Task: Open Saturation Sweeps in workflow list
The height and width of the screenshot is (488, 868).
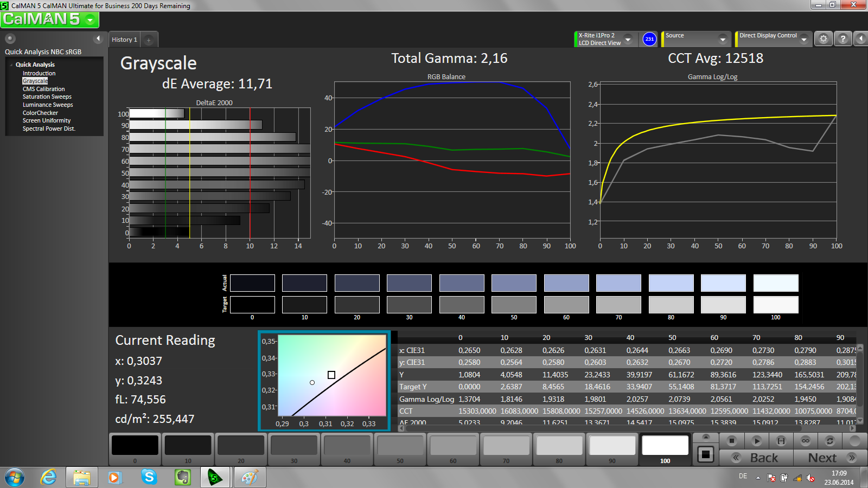Action: coord(47,97)
